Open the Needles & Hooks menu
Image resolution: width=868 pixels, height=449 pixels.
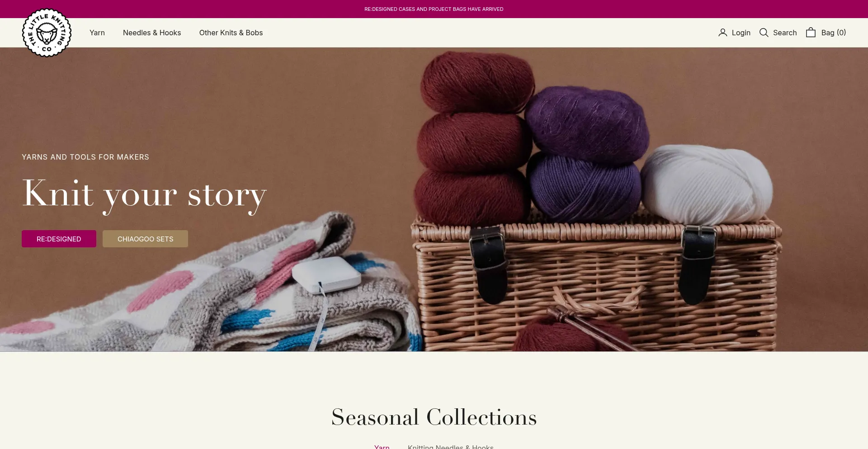point(152,33)
